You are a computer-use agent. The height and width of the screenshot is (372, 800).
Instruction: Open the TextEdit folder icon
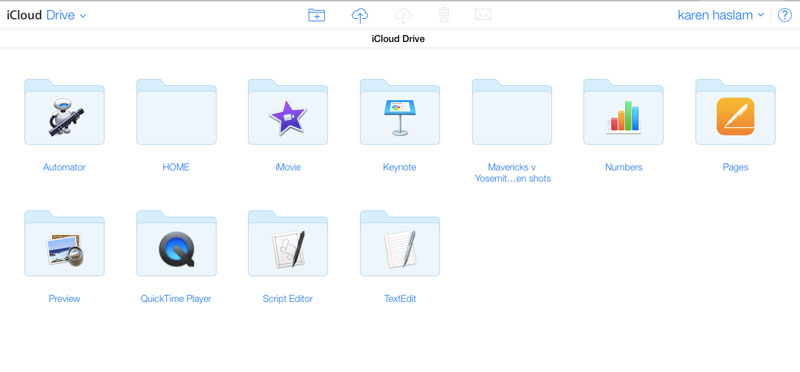[400, 243]
